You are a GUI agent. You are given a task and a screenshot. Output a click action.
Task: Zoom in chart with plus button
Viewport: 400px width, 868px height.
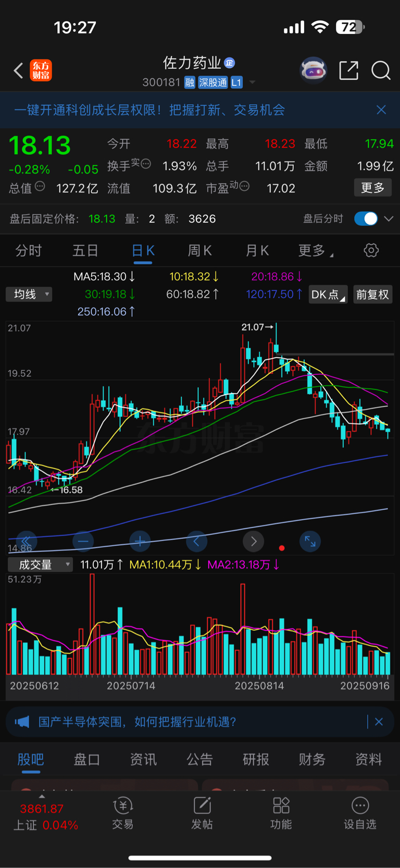140,542
